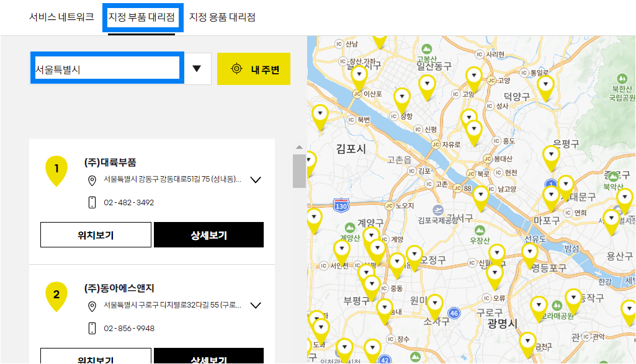Click the 광명시 map label
The image size is (636, 364).
point(502,323)
